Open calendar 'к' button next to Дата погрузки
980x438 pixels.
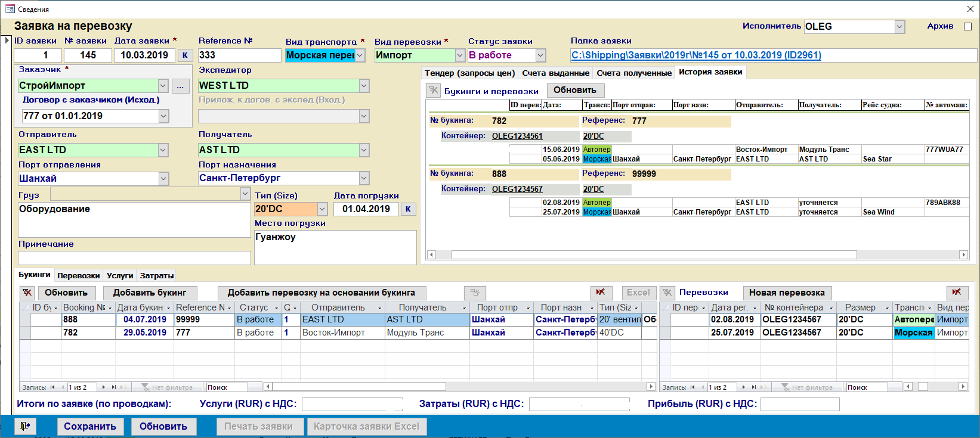pyautogui.click(x=408, y=209)
